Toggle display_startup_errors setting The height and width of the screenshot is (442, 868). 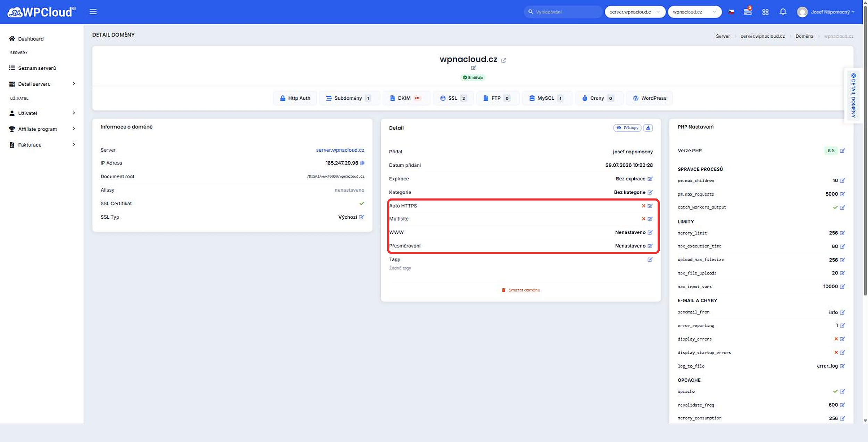coord(843,353)
